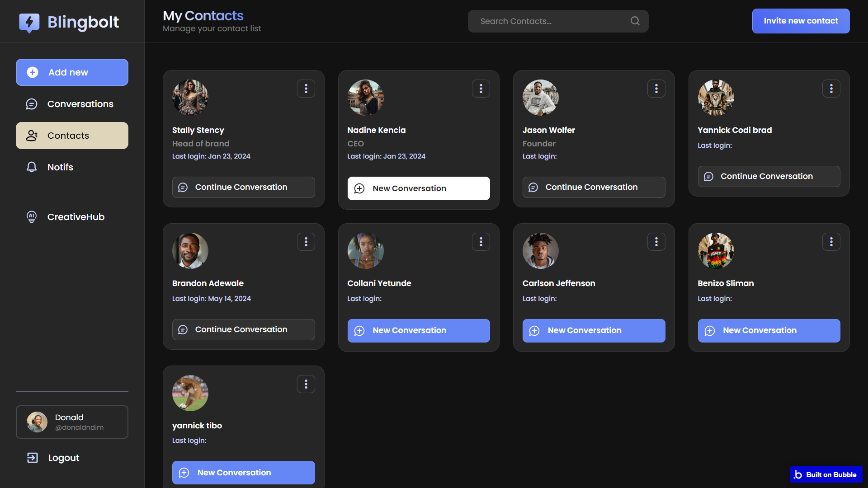Click the plus icon in Add new
868x488 pixels.
tap(33, 72)
